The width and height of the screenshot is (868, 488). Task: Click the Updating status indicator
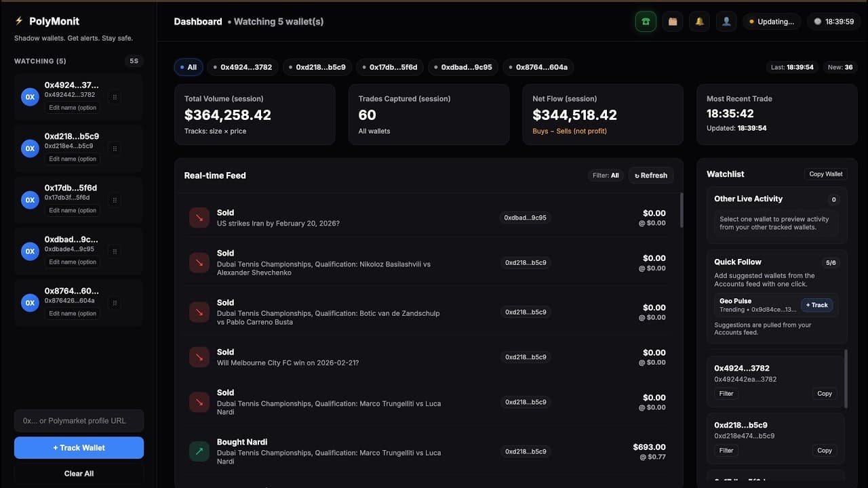(x=772, y=21)
